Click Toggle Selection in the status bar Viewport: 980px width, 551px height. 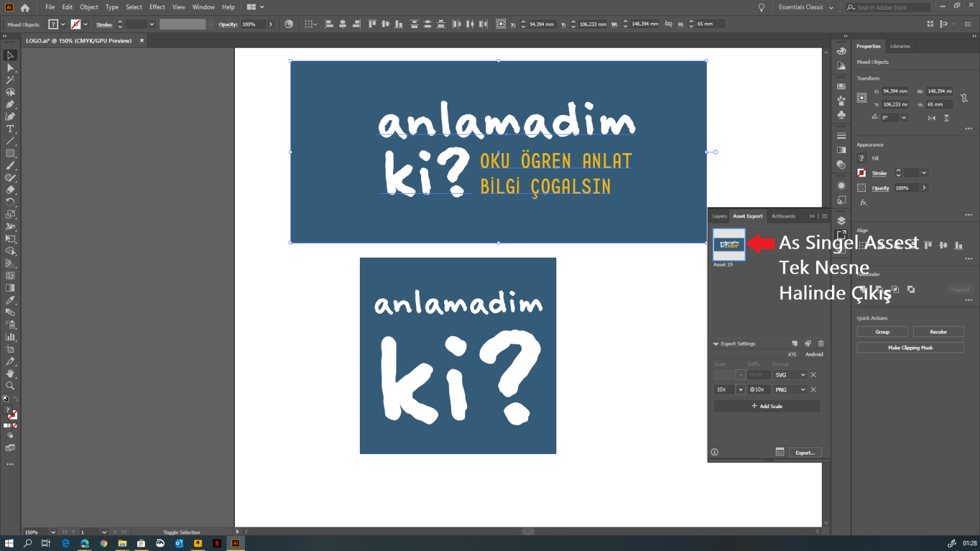click(181, 532)
